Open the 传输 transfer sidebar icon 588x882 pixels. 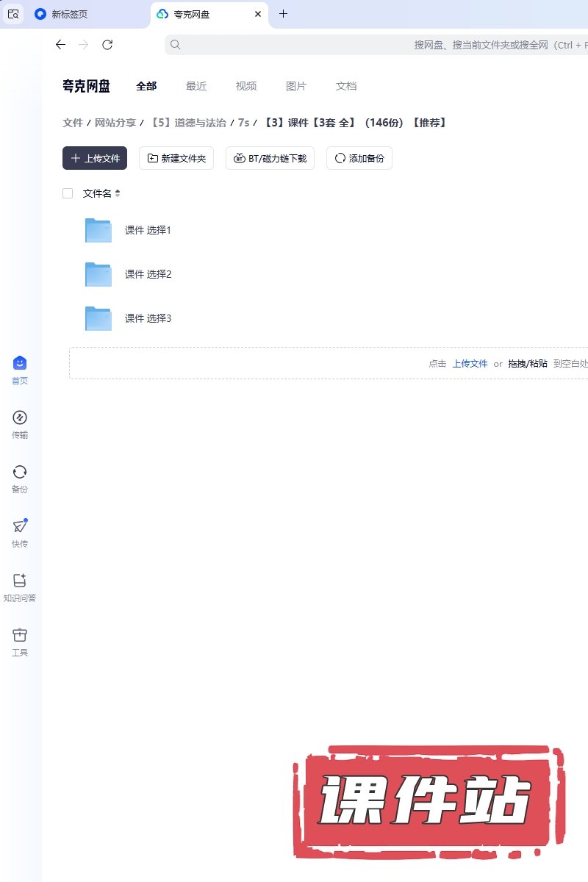click(20, 417)
